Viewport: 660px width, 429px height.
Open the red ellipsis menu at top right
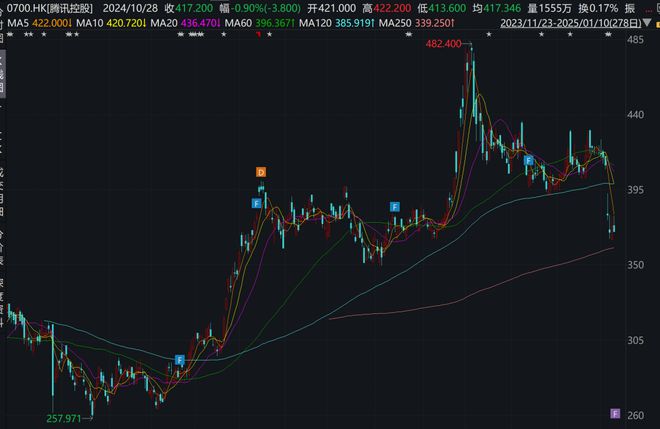click(651, 9)
